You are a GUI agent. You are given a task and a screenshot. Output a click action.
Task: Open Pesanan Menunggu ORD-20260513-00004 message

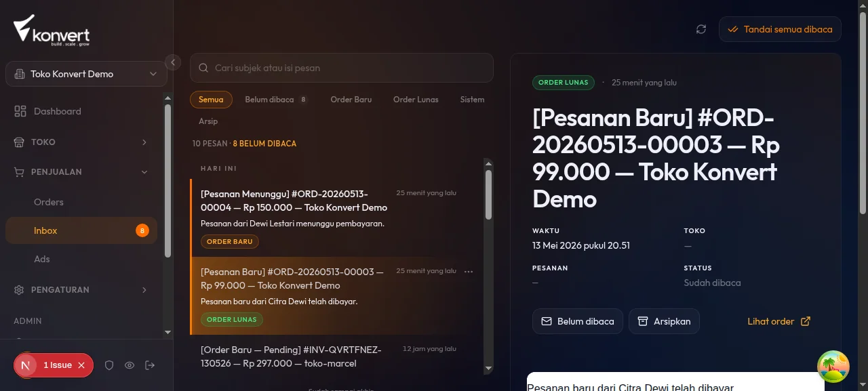[x=336, y=218]
